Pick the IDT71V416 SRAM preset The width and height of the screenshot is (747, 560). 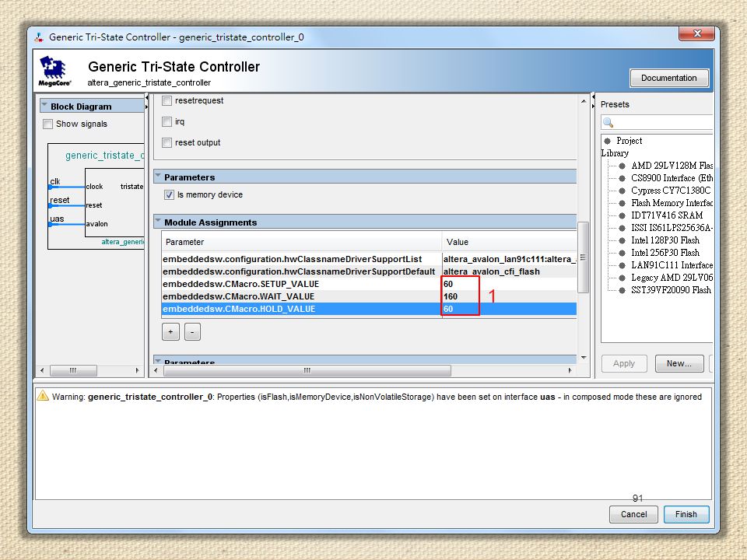click(x=667, y=215)
